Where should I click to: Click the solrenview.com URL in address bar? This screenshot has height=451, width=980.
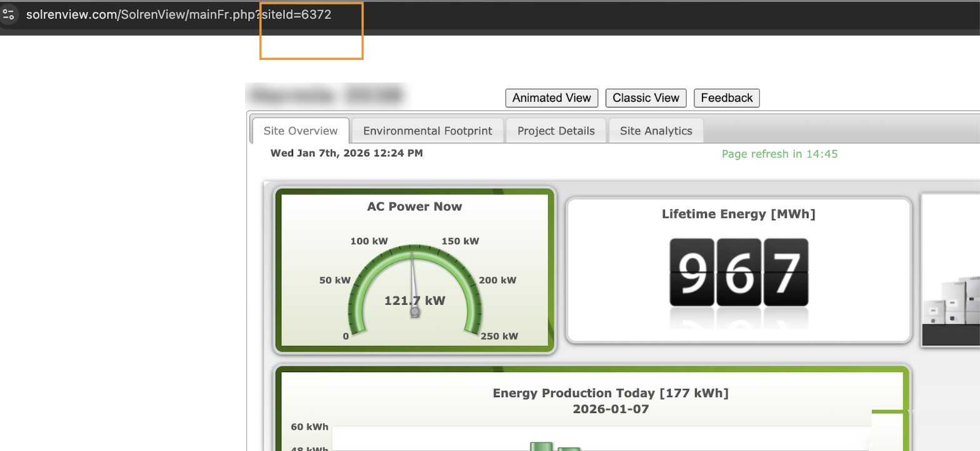point(179,14)
